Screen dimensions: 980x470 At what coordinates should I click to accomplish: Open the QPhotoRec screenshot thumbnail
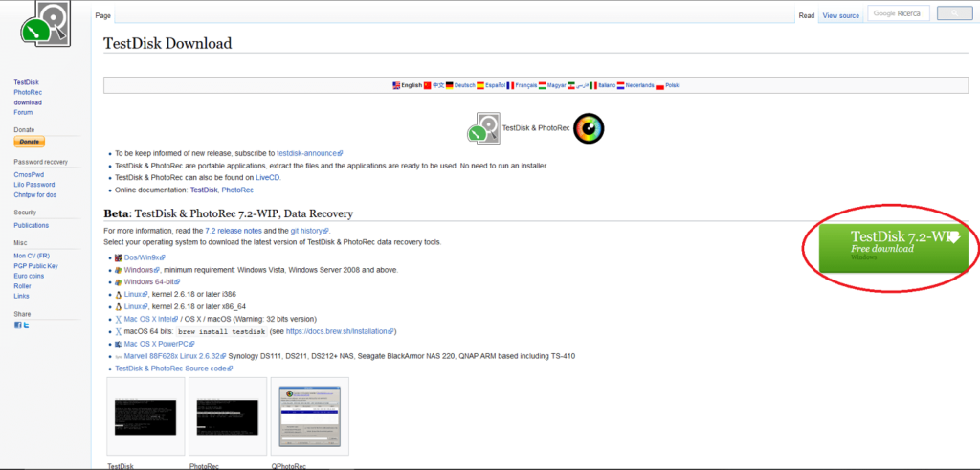(310, 417)
